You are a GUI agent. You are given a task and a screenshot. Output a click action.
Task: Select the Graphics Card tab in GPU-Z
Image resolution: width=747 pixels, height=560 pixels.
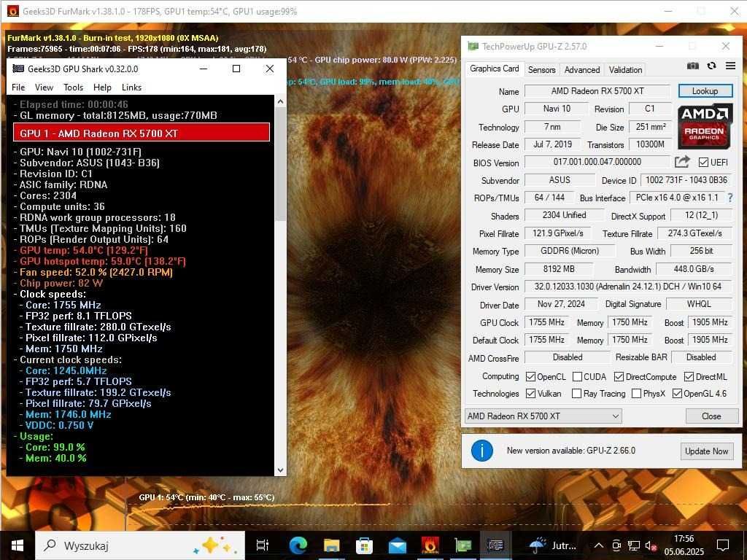(494, 69)
